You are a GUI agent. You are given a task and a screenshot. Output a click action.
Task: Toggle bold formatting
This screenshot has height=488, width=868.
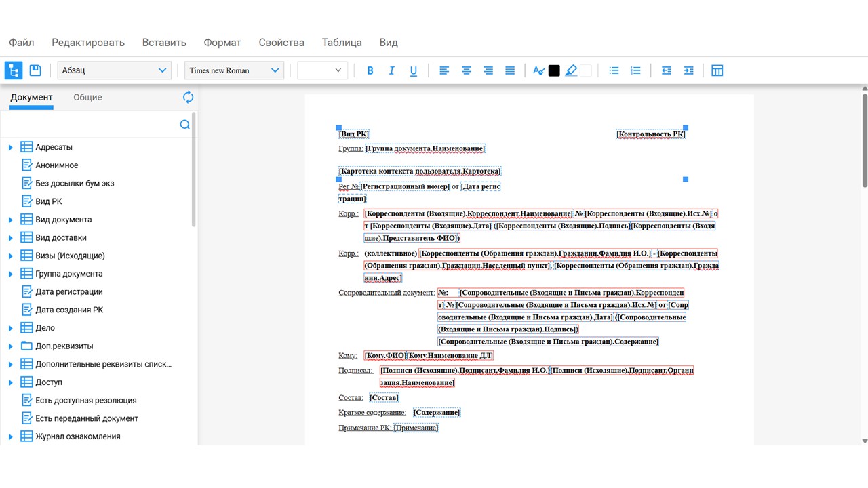click(370, 70)
